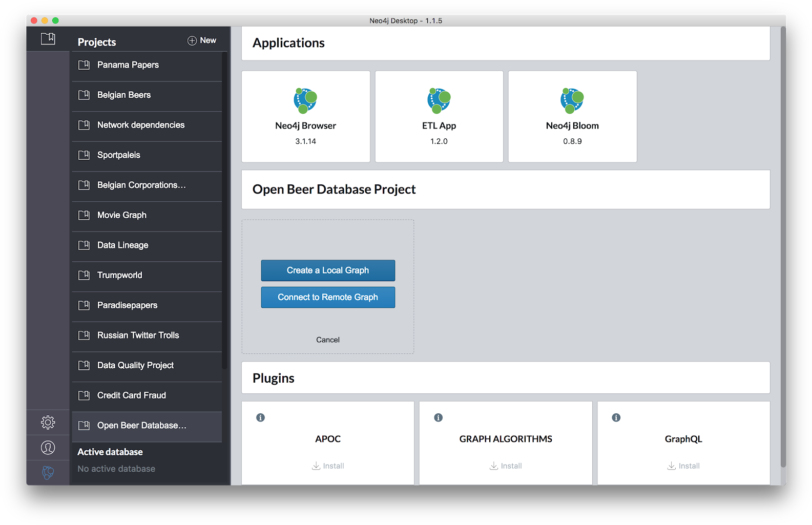The height and width of the screenshot is (525, 812).
Task: Click the APOC plugin title
Action: [328, 439]
